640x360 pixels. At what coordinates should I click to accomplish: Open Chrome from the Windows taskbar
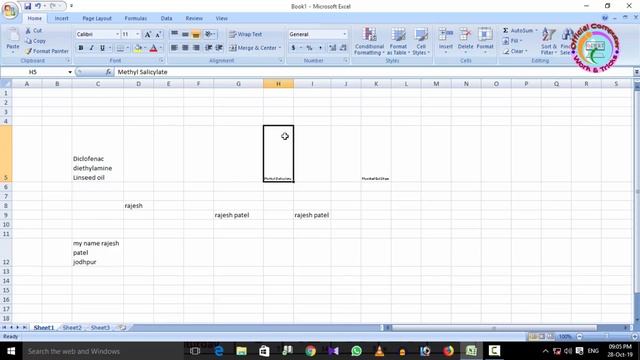(311, 351)
